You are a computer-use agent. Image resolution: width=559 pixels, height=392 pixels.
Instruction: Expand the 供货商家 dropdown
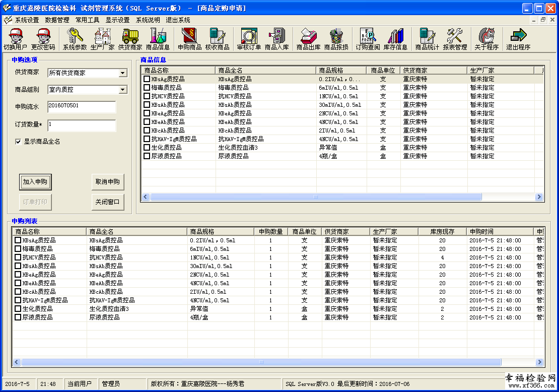123,73
